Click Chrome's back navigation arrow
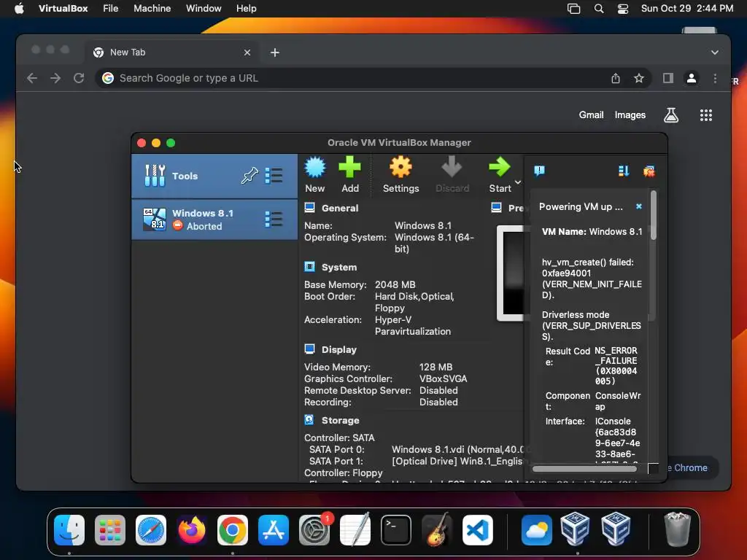 click(32, 78)
